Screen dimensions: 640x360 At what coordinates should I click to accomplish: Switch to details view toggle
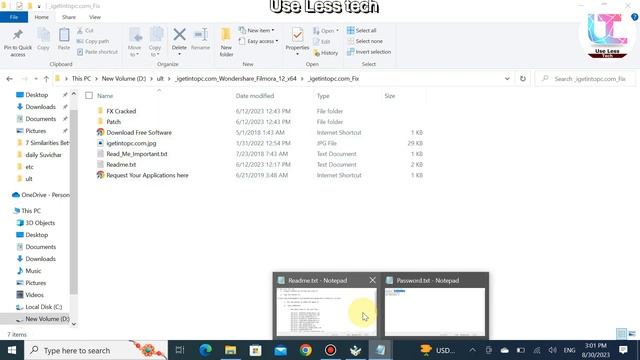[x=622, y=334]
